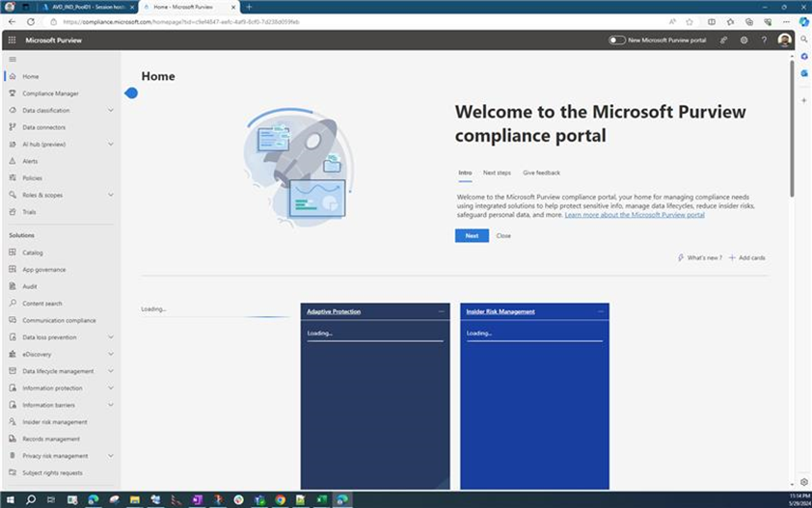The image size is (812, 508).
Task: Expand the Data lifecycle management chevron
Action: (110, 371)
